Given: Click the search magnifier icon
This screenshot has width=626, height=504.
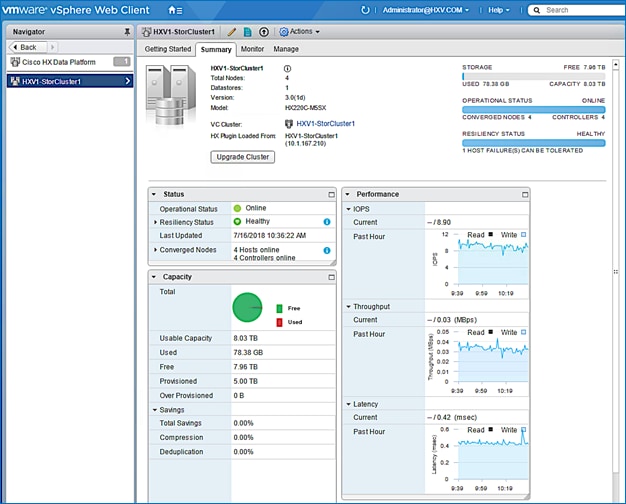Looking at the screenshot, I should pos(537,10).
